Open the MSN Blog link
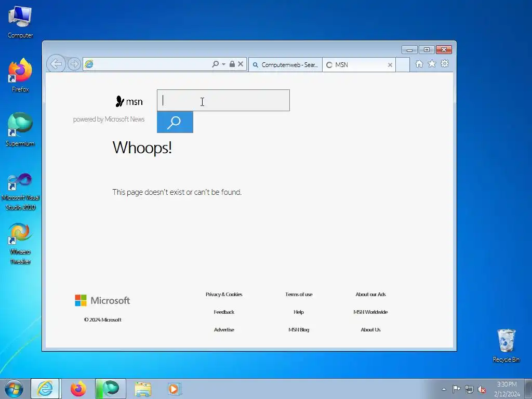This screenshot has width=532, height=399. [x=299, y=329]
